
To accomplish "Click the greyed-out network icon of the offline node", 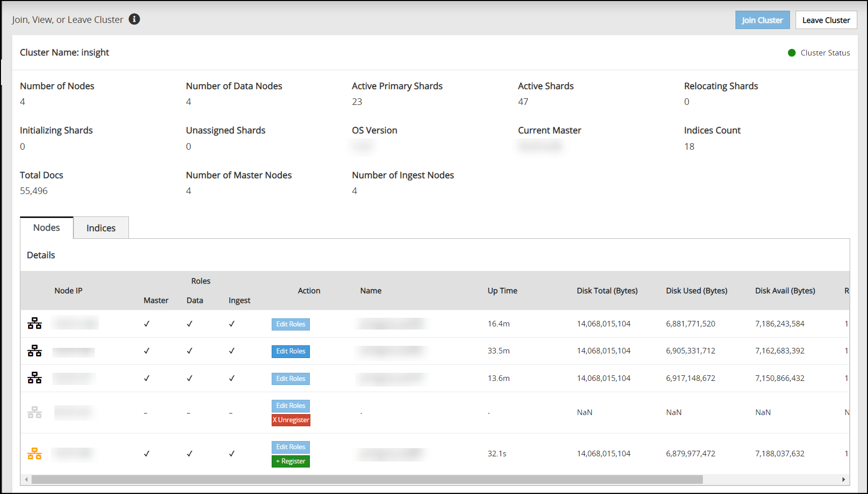I will pos(35,413).
